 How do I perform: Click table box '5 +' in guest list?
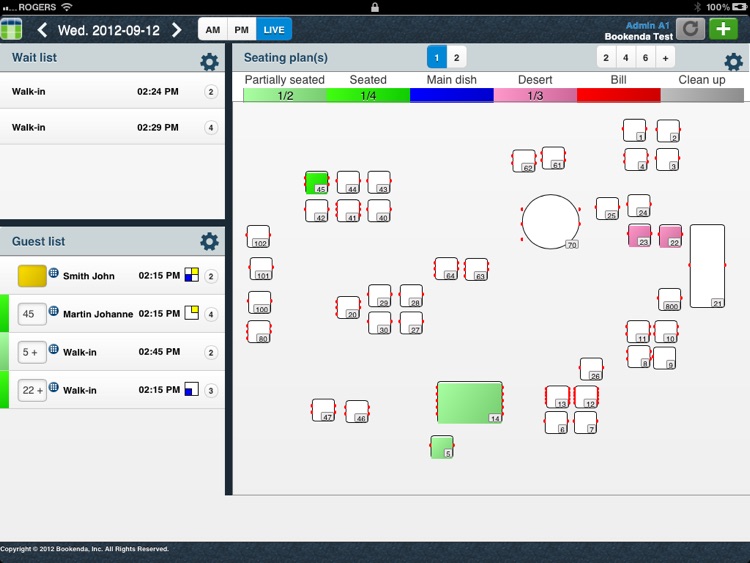pyautogui.click(x=32, y=353)
